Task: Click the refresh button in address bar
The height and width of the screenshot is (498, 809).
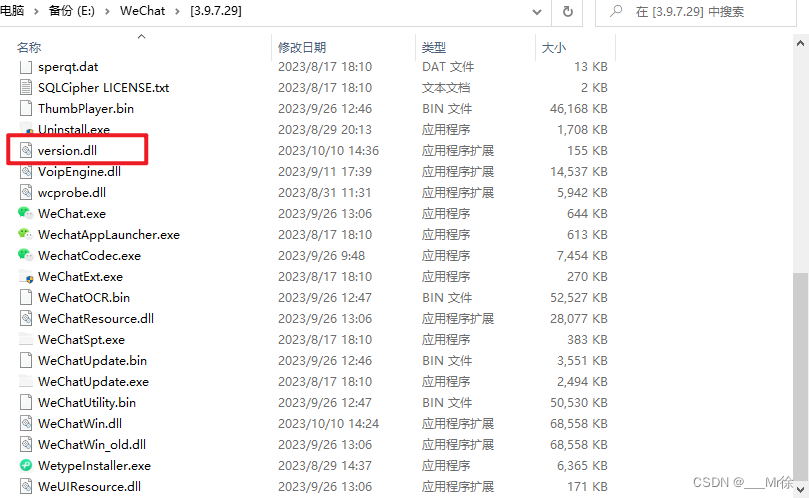Action: point(568,11)
